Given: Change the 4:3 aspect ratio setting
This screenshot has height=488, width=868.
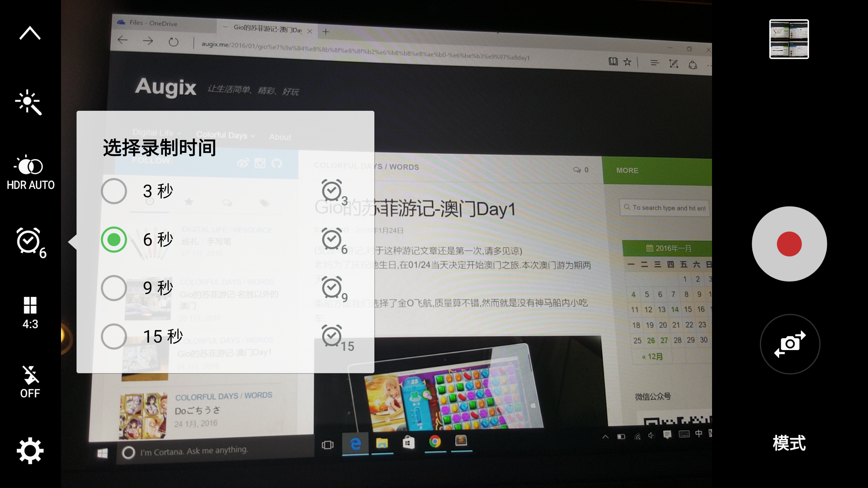Looking at the screenshot, I should coord(30,312).
